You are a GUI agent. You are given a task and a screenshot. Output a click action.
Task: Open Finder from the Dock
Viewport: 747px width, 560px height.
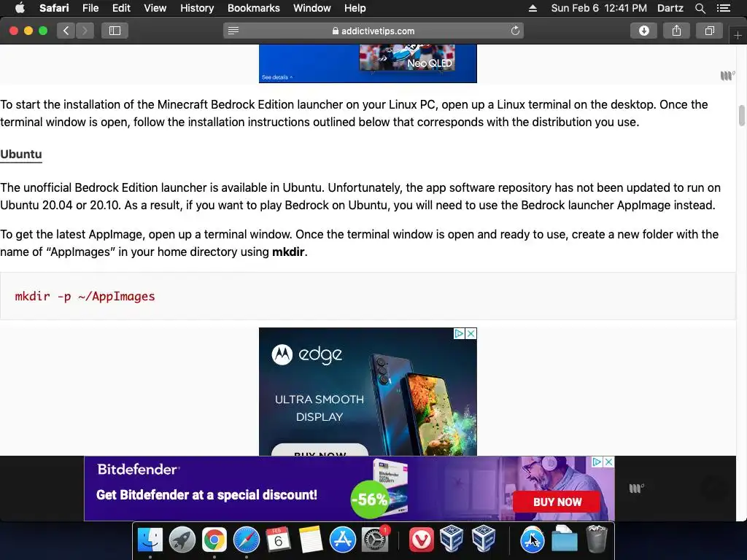(150, 540)
